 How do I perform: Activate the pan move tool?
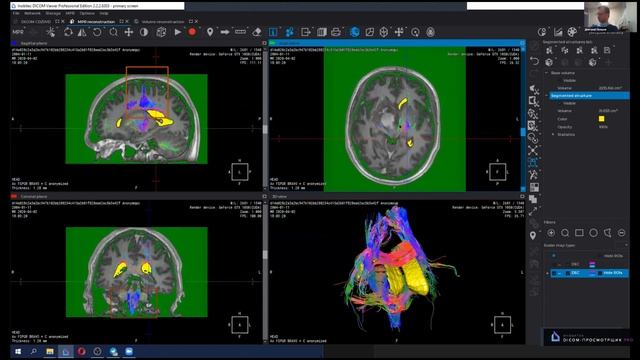(x=129, y=32)
